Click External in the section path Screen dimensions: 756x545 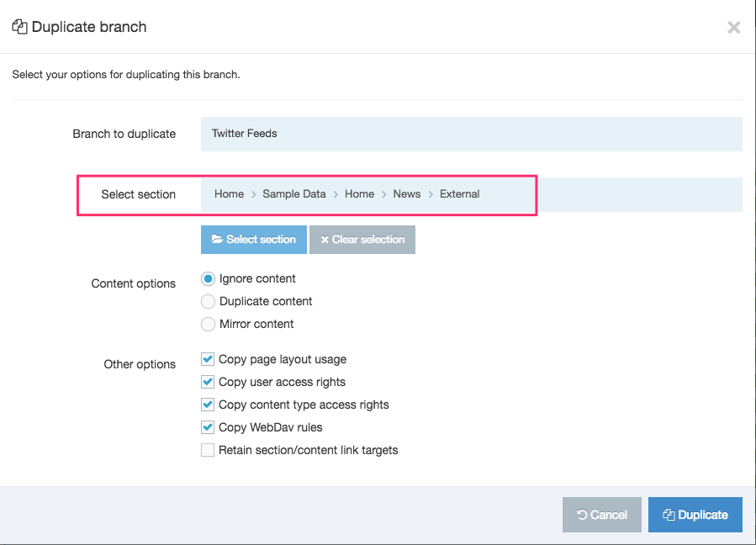point(459,194)
